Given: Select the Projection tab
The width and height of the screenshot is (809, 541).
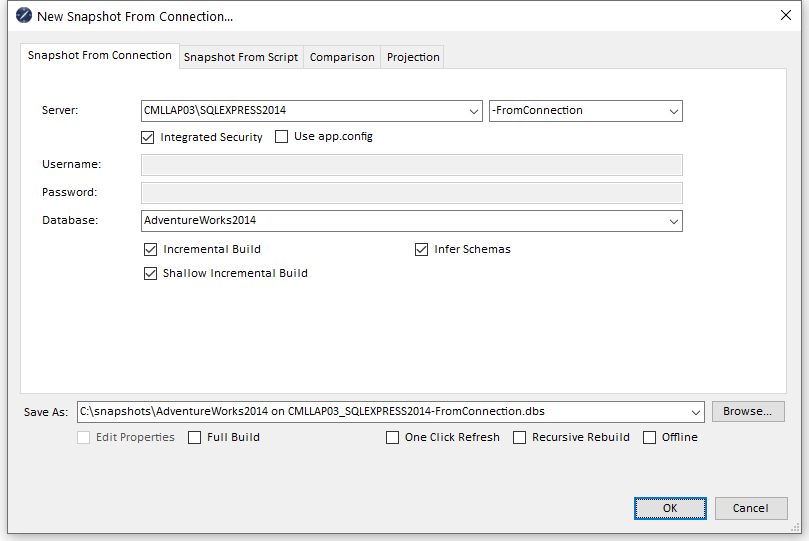Looking at the screenshot, I should click(x=413, y=57).
